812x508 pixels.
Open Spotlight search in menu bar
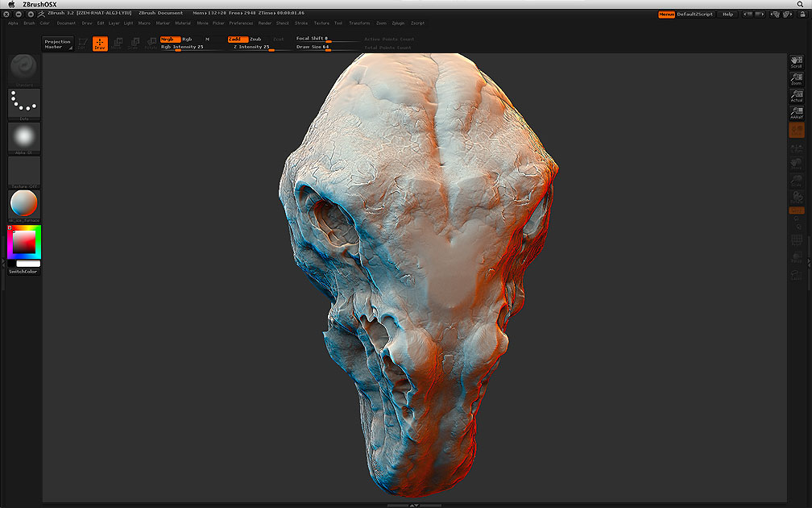(800, 4)
